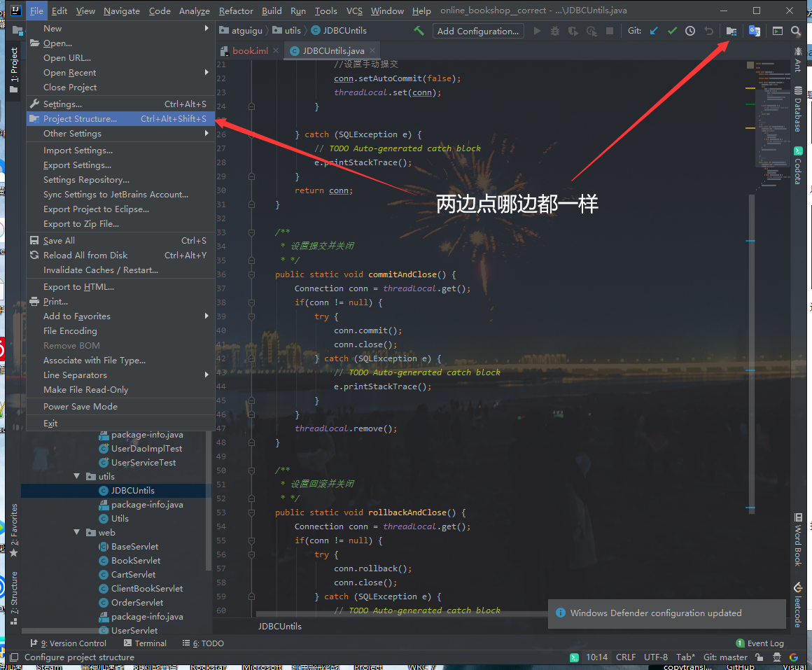Open the Edit menu
Viewport: 812px width, 670px height.
point(59,11)
